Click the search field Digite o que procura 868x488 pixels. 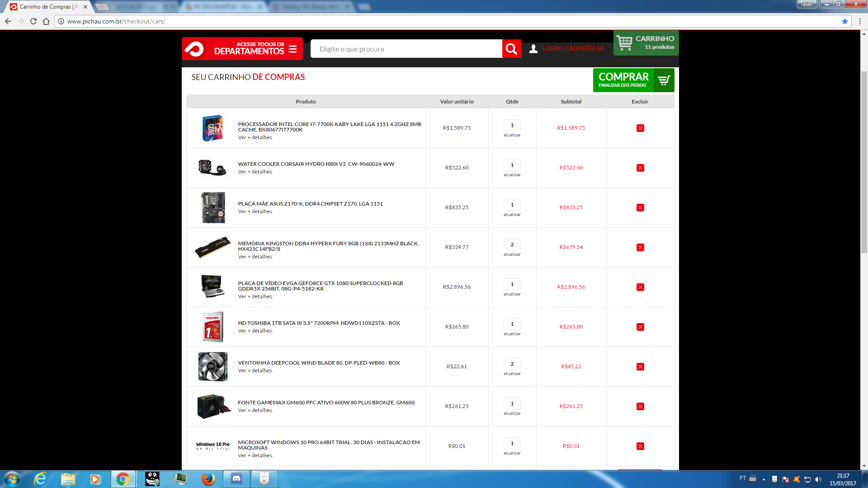pyautogui.click(x=406, y=49)
